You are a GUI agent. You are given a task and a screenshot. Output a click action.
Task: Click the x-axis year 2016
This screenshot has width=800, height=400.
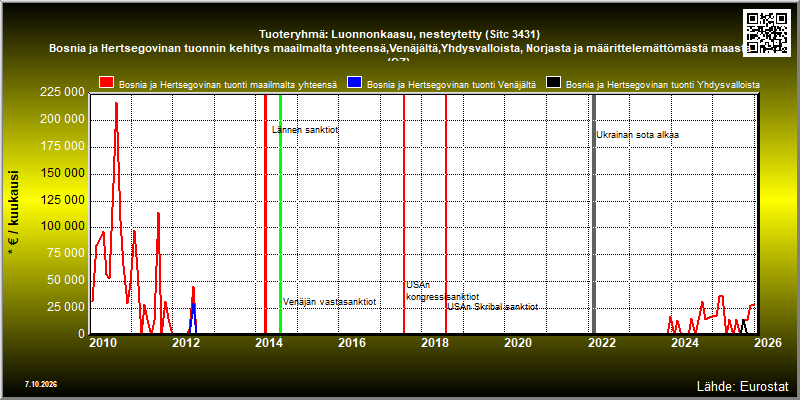coord(353,343)
